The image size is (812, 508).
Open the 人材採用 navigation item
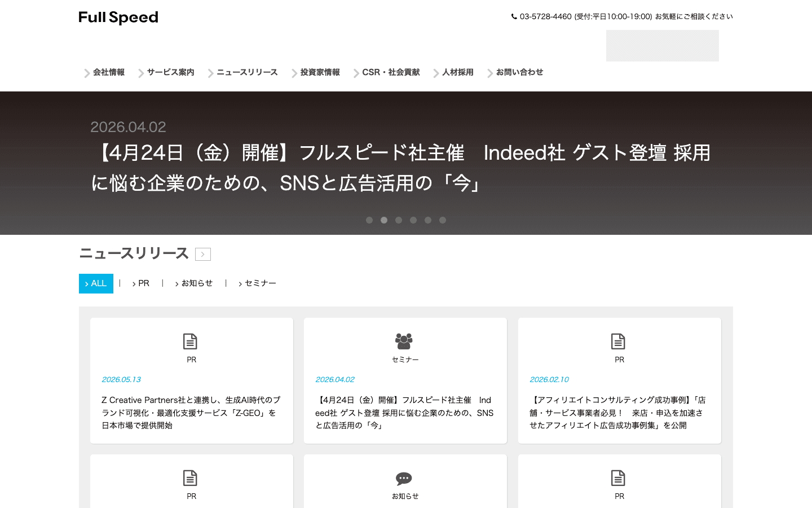[x=453, y=72]
